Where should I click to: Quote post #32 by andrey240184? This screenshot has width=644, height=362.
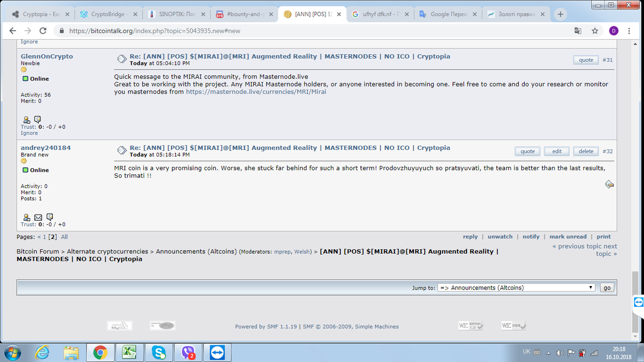tap(527, 151)
